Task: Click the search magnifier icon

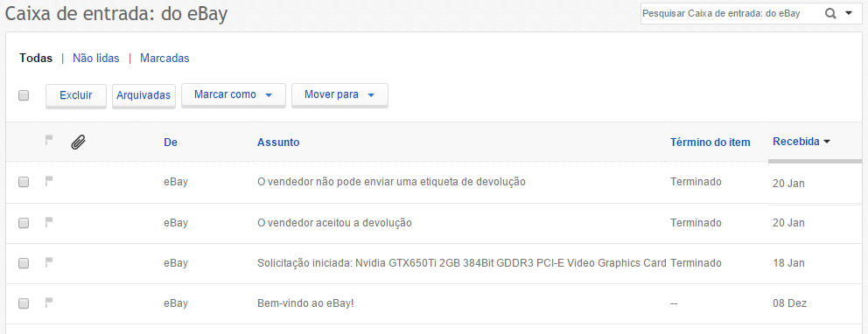Action: 830,14
